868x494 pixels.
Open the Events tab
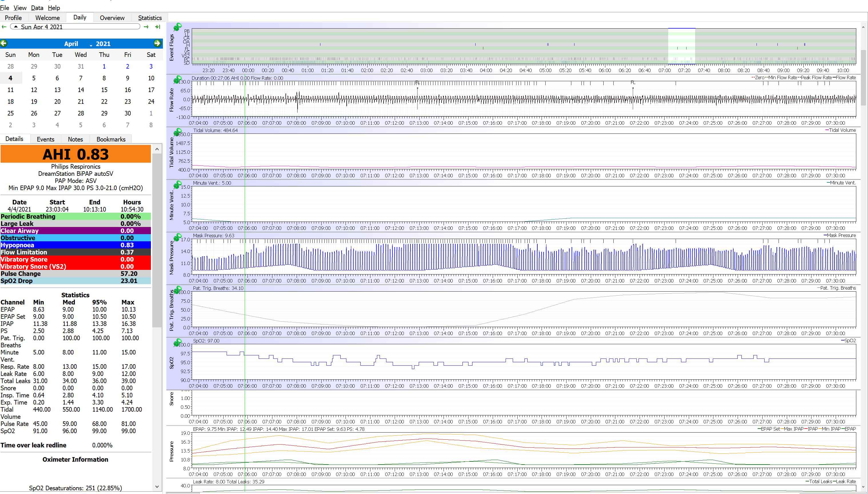(45, 139)
